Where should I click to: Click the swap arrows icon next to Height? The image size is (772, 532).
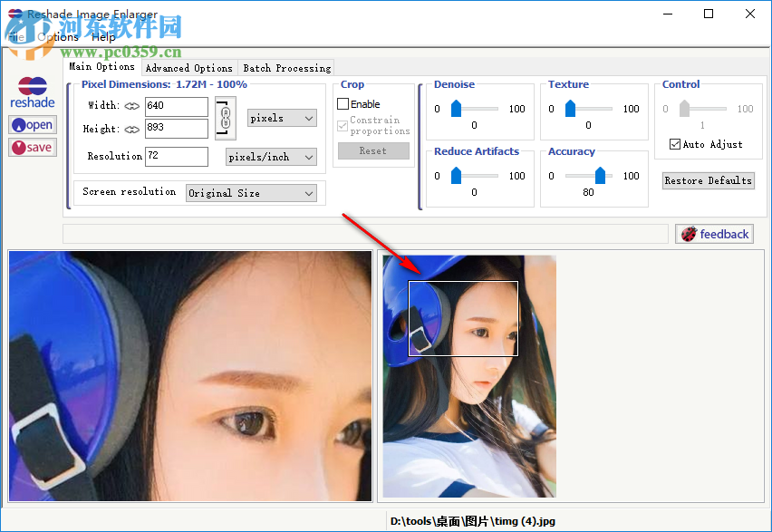point(133,129)
